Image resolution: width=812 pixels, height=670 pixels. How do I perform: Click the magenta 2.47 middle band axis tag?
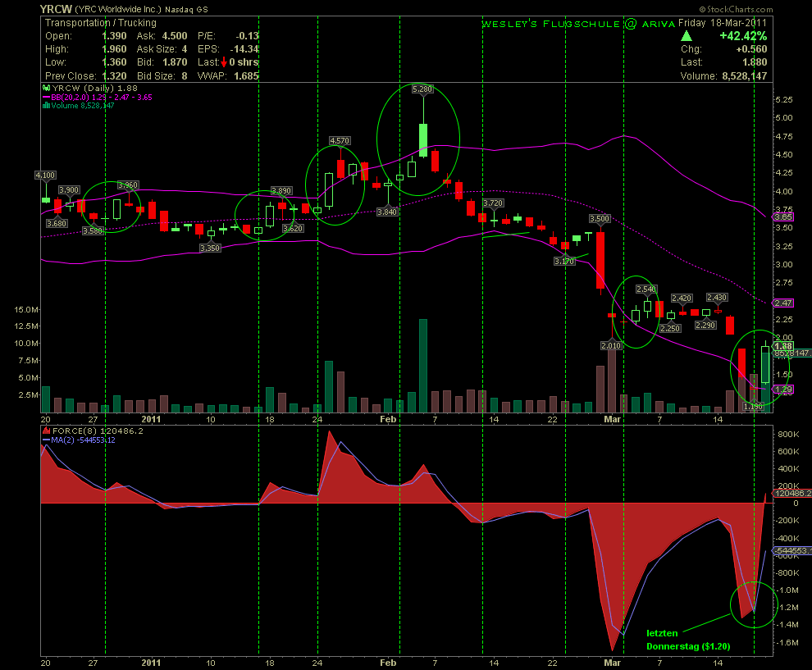[783, 303]
